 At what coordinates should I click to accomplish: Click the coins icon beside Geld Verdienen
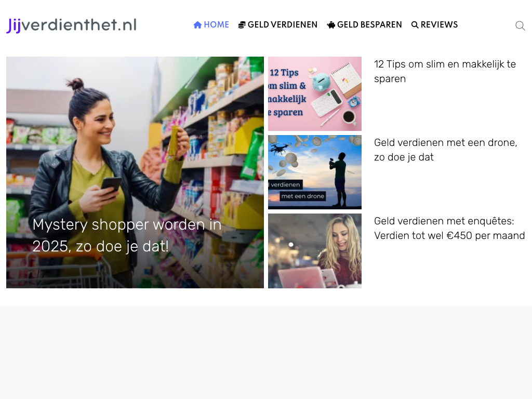click(x=242, y=25)
